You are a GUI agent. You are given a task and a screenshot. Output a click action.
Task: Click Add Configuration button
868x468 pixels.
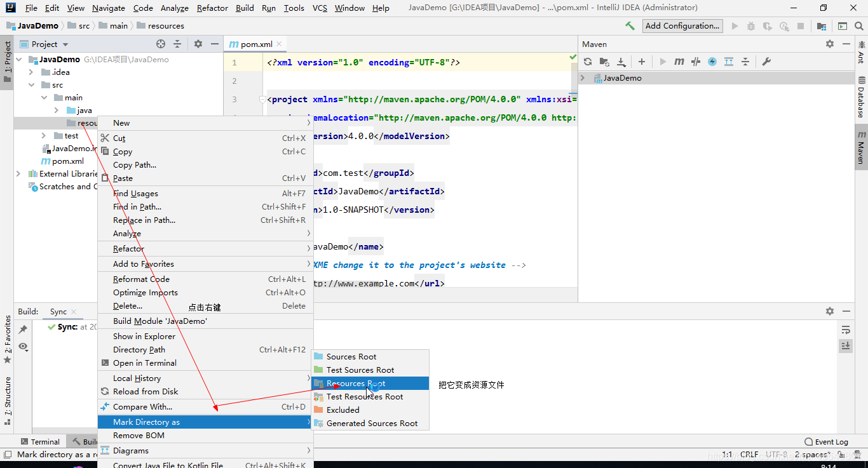pos(682,26)
